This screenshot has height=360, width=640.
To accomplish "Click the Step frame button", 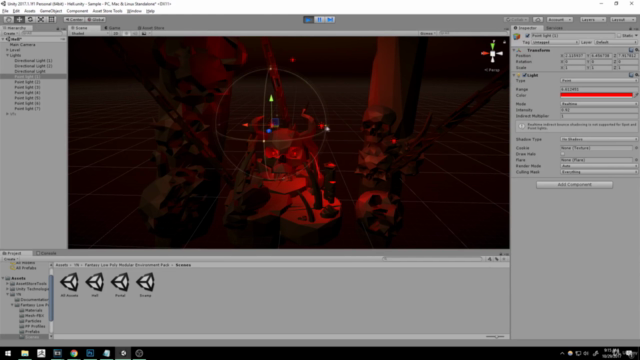I will tap(330, 20).
